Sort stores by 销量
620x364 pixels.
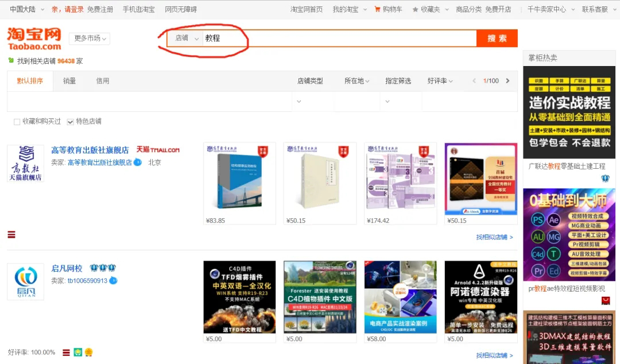coord(69,81)
